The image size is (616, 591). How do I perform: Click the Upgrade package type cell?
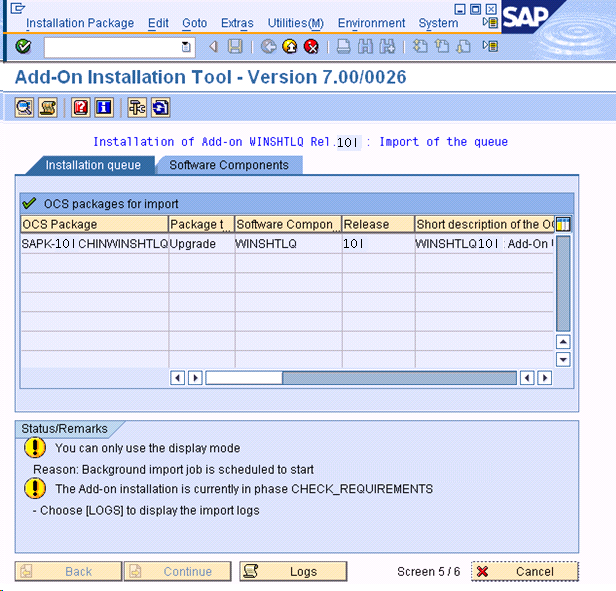click(x=202, y=244)
